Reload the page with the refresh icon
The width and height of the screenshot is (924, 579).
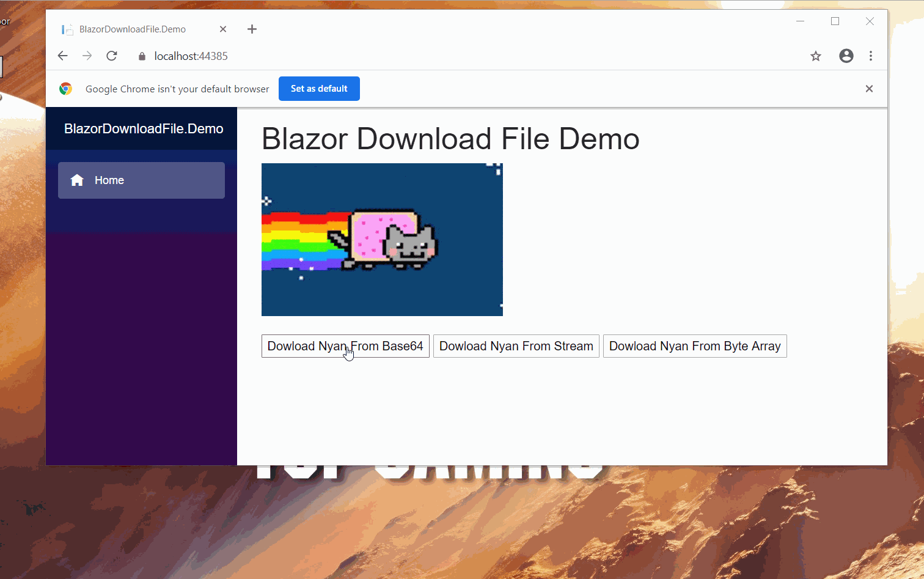click(x=112, y=56)
